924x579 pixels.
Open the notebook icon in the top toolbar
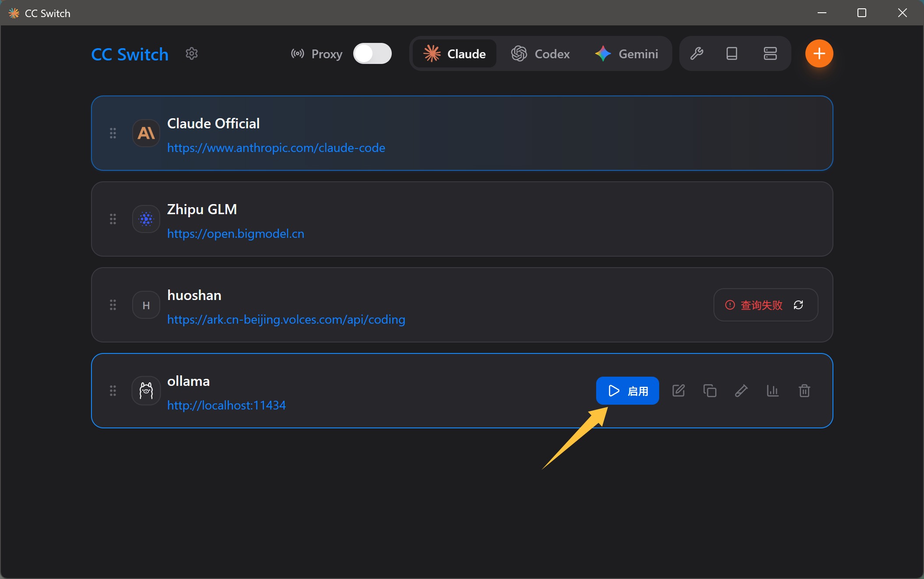point(732,53)
